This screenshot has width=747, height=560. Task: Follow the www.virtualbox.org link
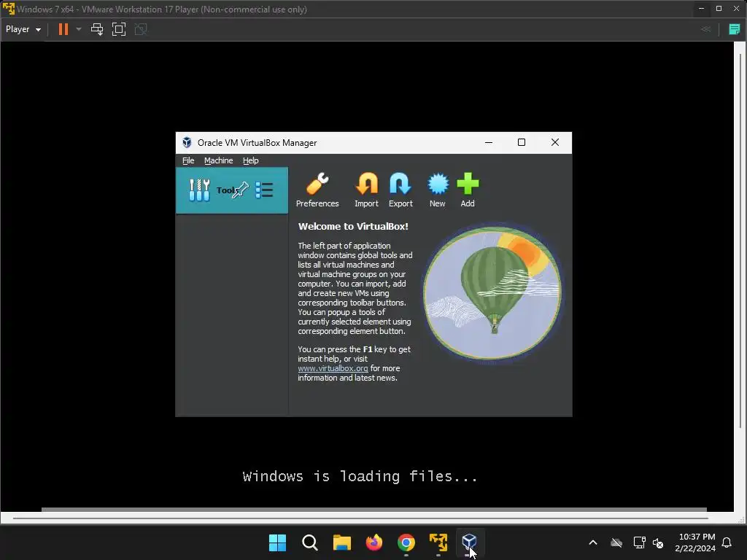(x=333, y=368)
